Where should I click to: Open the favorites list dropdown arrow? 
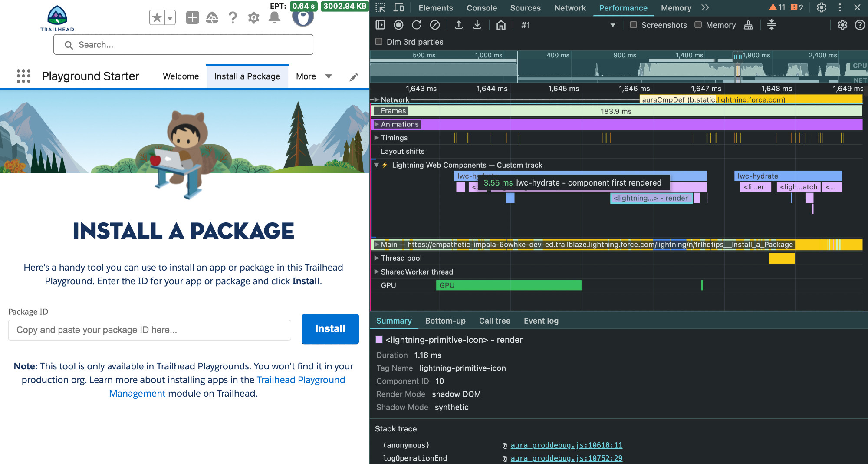[x=170, y=18]
